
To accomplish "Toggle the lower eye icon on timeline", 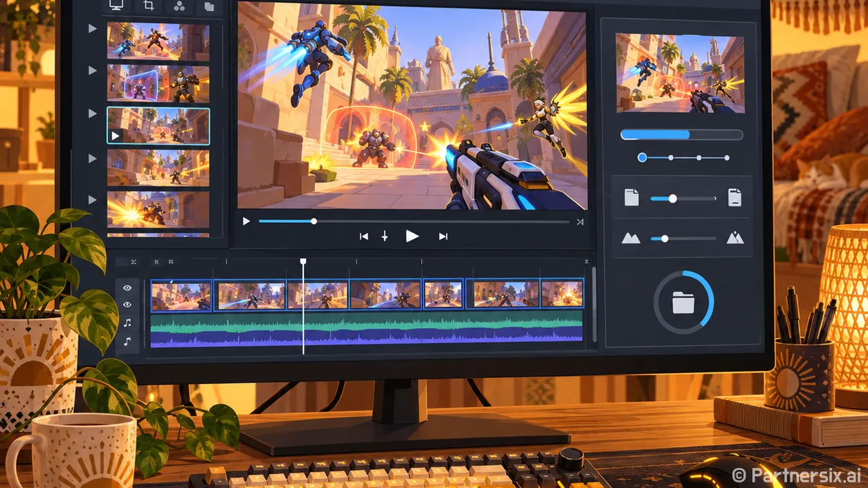I will point(127,305).
